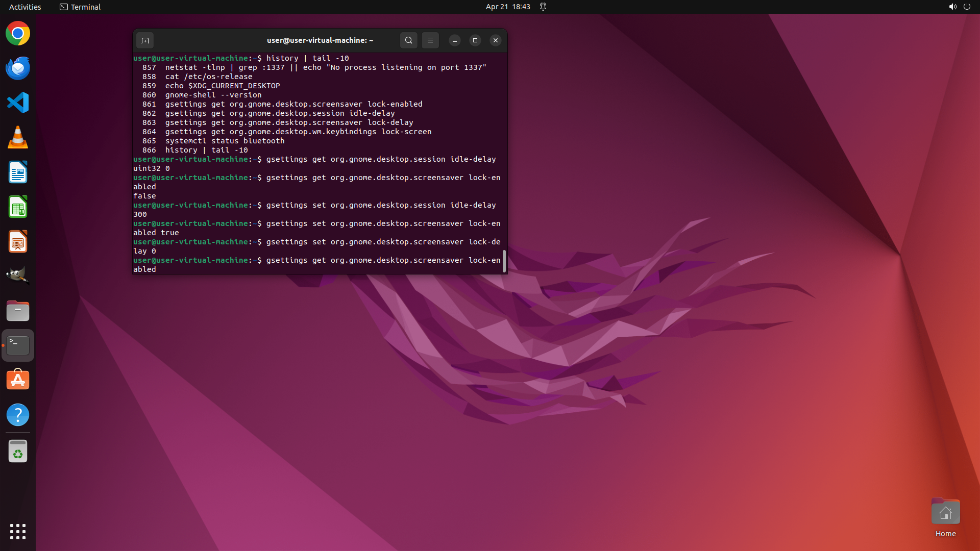The width and height of the screenshot is (980, 551).
Task: Launch Visual Studio Code
Action: 18,103
